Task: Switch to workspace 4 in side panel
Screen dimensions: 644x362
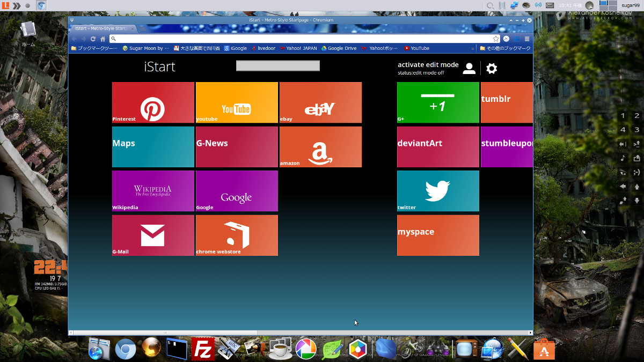Action: (623, 130)
